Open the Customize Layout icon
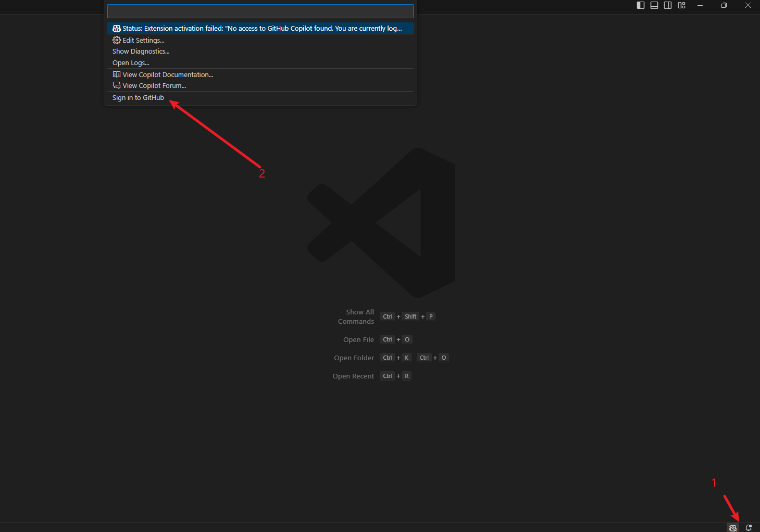 [681, 5]
